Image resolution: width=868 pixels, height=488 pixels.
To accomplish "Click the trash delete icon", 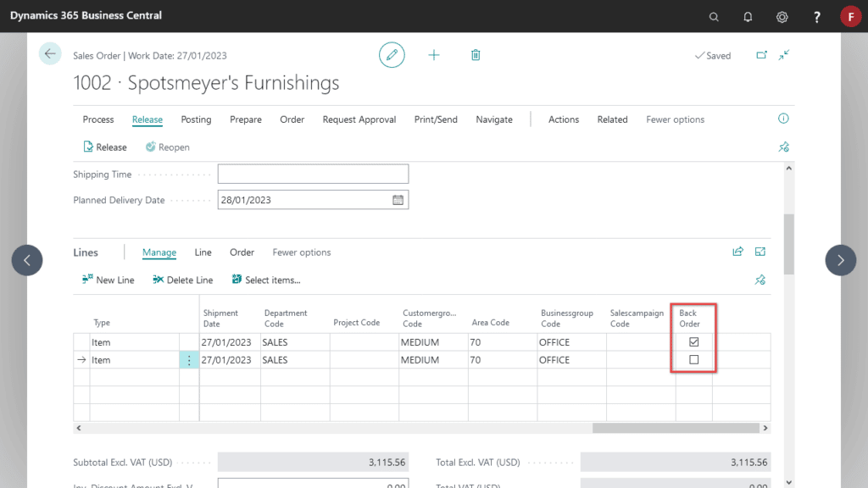I will [x=476, y=55].
